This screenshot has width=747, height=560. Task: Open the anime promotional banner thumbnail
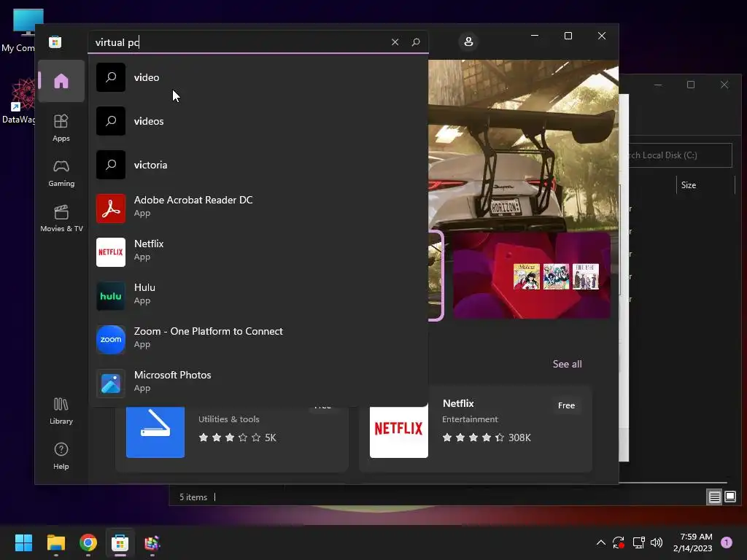(532, 275)
